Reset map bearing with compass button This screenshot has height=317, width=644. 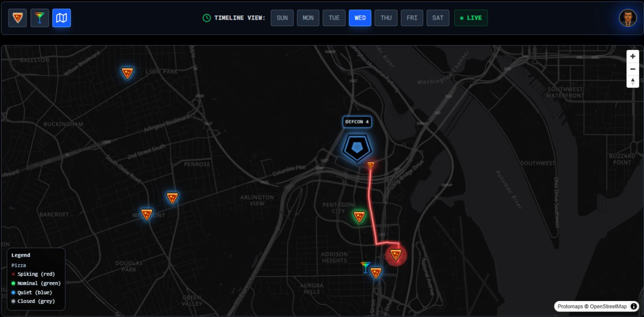click(x=633, y=82)
